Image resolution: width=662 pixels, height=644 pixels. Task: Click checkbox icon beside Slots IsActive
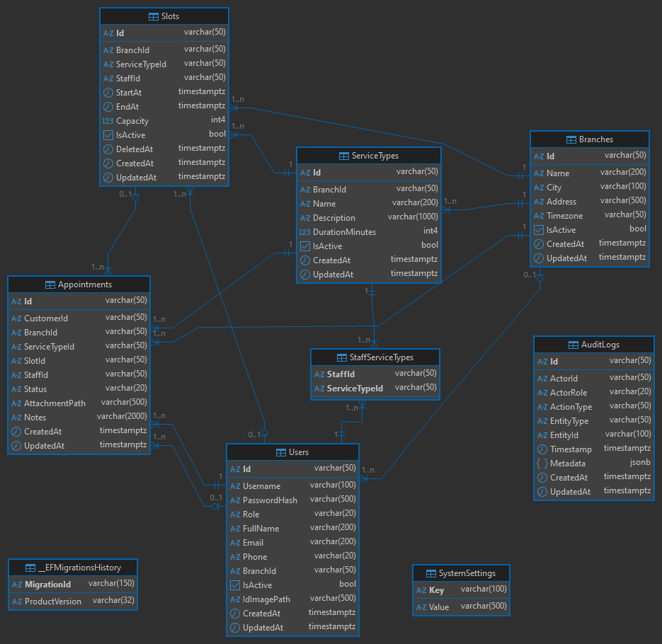pos(108,135)
